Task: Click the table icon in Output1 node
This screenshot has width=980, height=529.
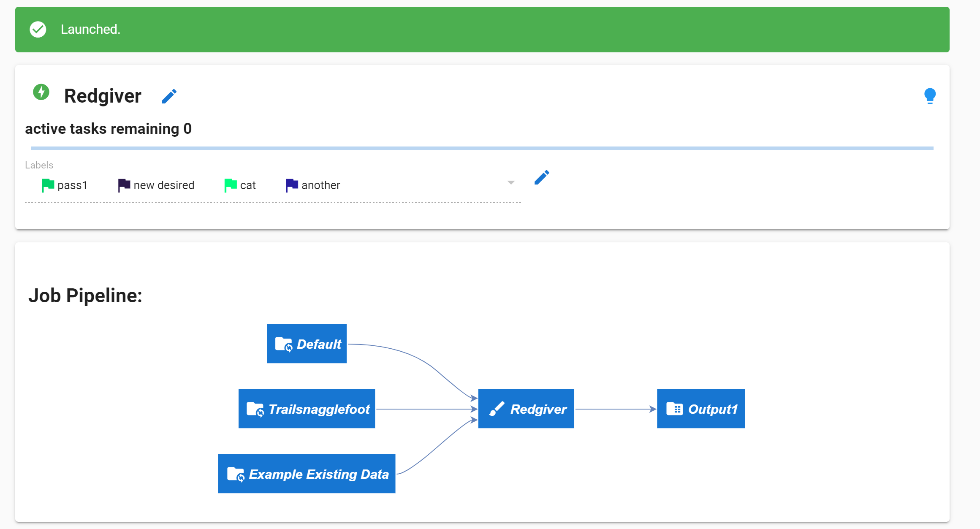Action: pyautogui.click(x=674, y=409)
